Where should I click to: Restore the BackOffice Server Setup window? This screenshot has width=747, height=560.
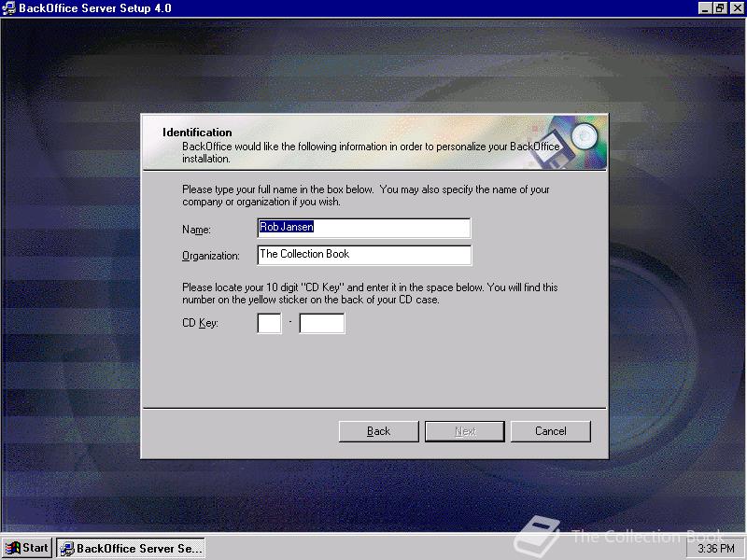[720, 8]
